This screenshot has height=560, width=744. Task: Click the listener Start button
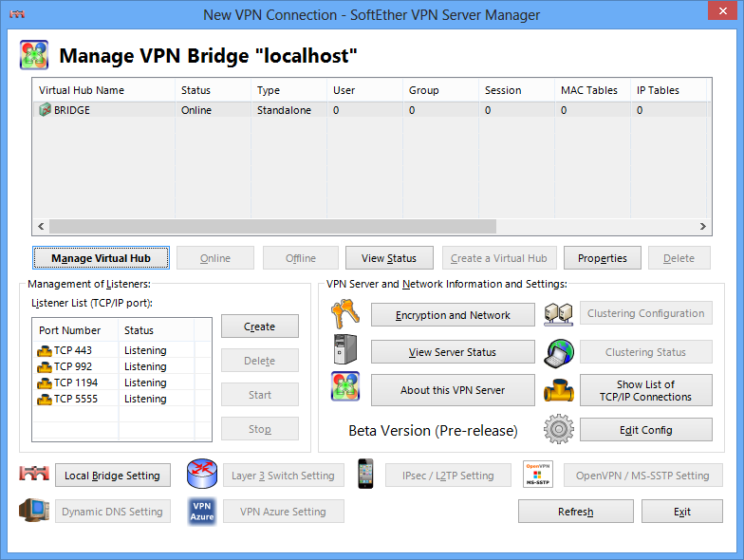click(260, 395)
